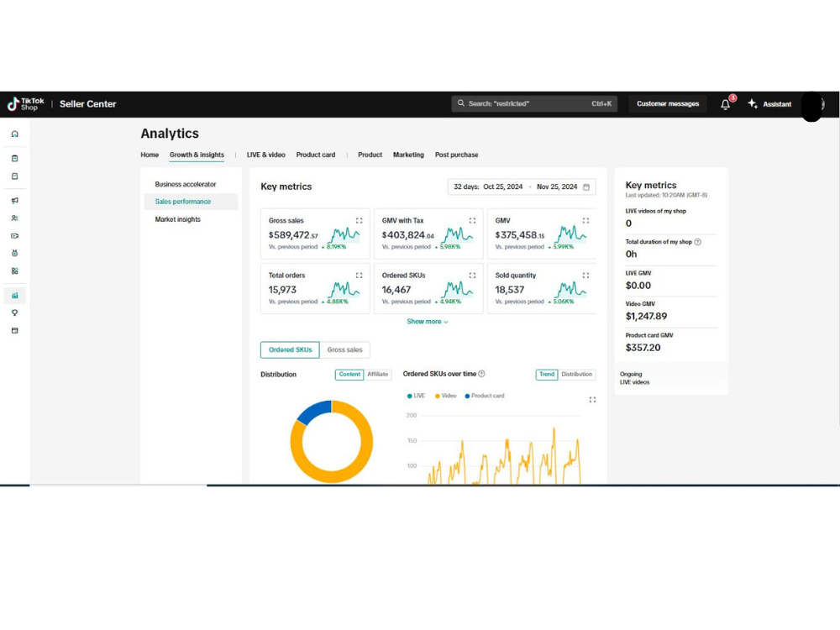Viewport: 840px width, 630px height.
Task: Expand Show more metrics
Action: pyautogui.click(x=427, y=322)
